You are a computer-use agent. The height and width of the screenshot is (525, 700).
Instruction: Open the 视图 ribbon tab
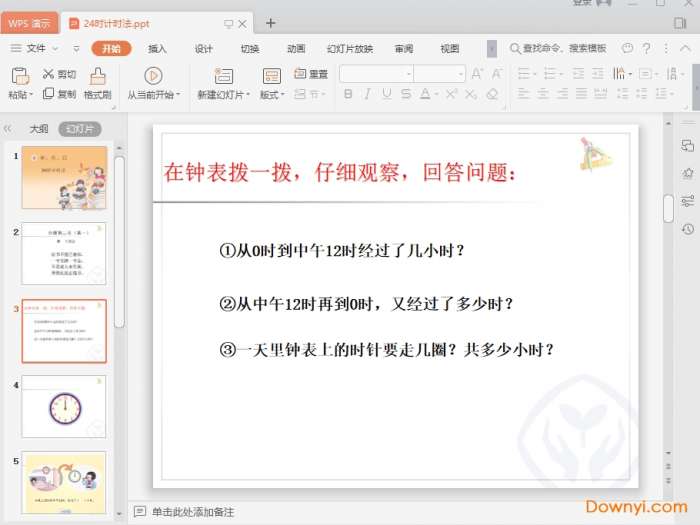pos(450,48)
